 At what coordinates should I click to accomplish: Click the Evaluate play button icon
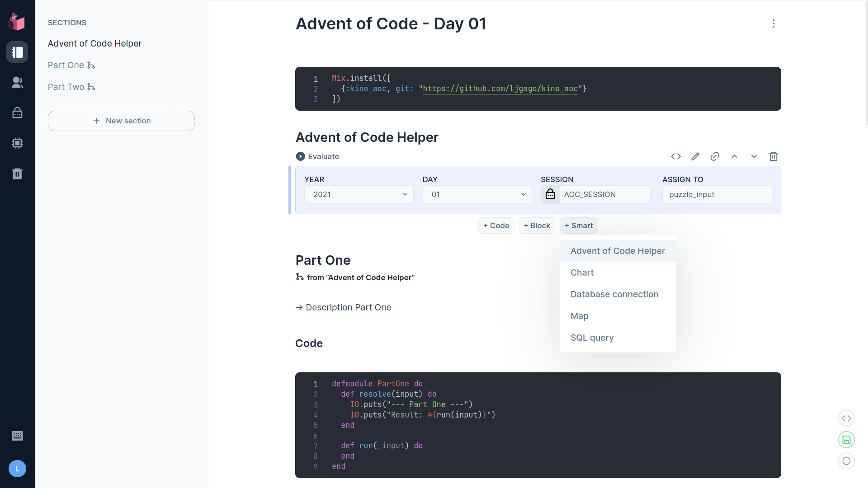pyautogui.click(x=301, y=156)
